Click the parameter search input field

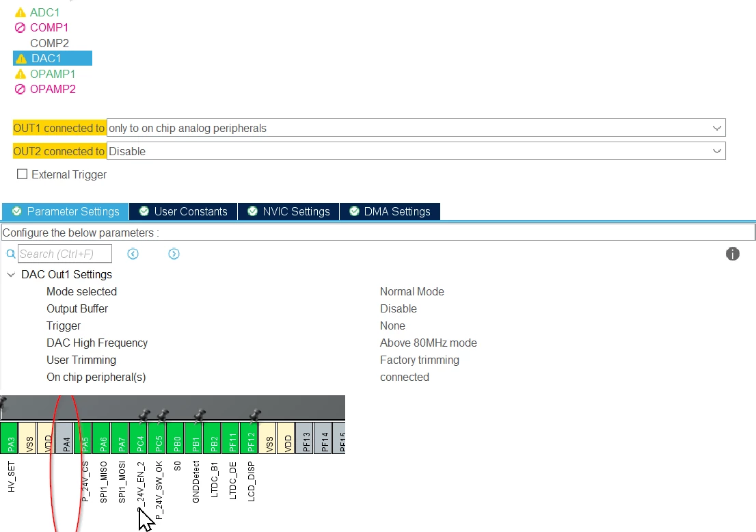tap(65, 254)
